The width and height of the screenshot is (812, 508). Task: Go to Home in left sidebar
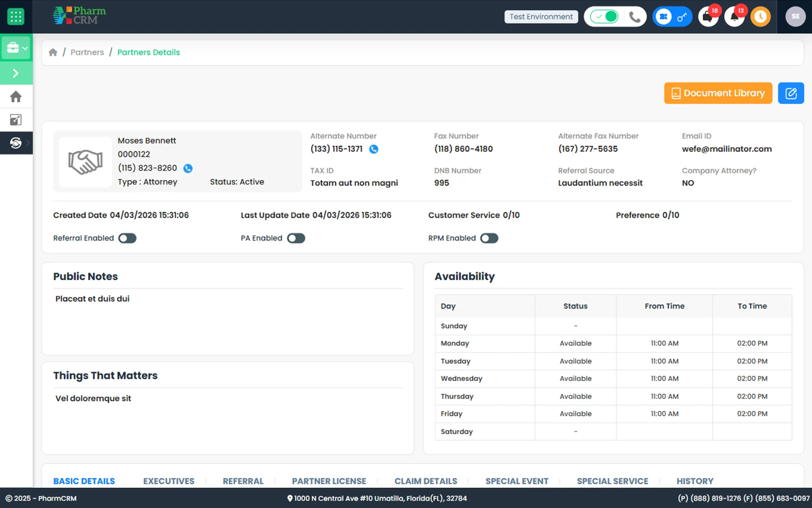click(16, 97)
